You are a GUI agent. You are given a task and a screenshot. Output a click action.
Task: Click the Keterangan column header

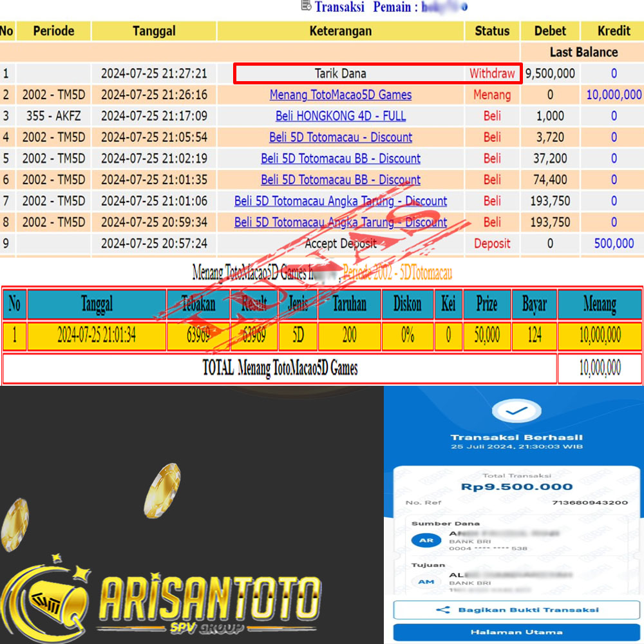[341, 31]
